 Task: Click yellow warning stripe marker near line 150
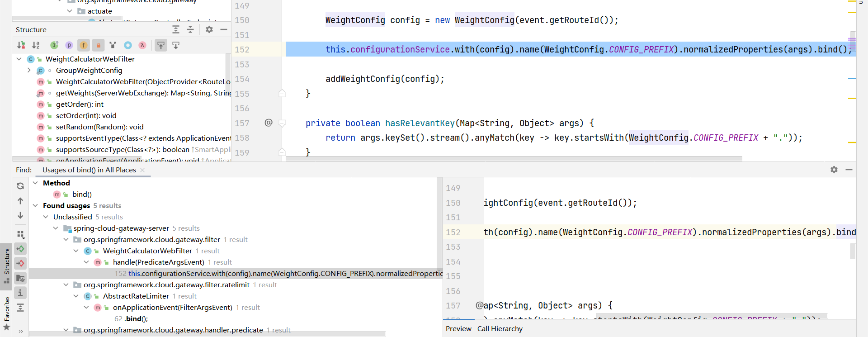click(852, 12)
